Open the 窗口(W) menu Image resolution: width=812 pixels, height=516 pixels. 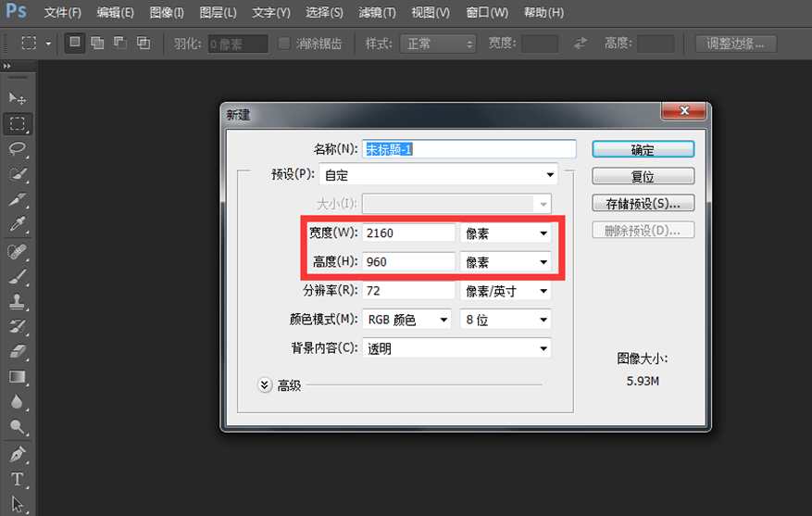point(487,12)
